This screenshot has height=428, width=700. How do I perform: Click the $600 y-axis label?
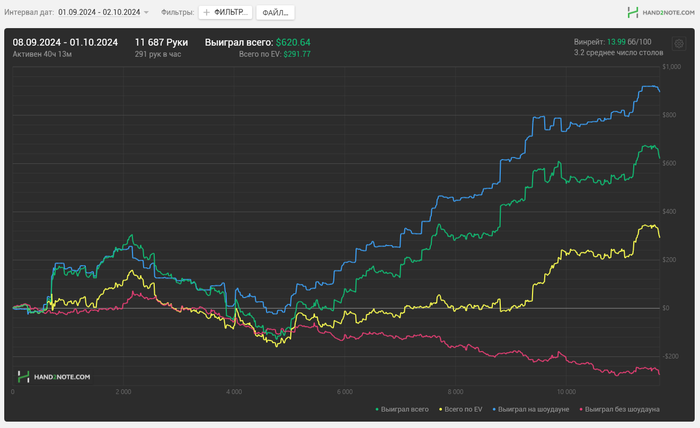[x=669, y=163]
